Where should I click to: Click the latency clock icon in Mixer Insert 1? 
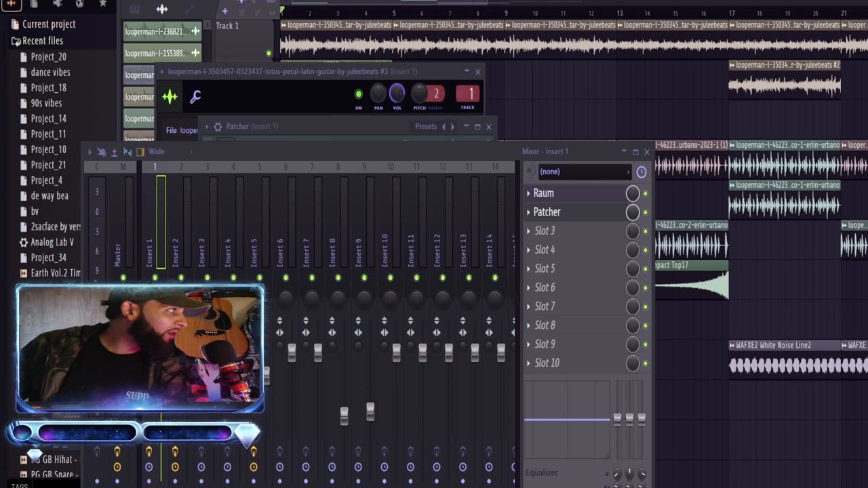(642, 172)
